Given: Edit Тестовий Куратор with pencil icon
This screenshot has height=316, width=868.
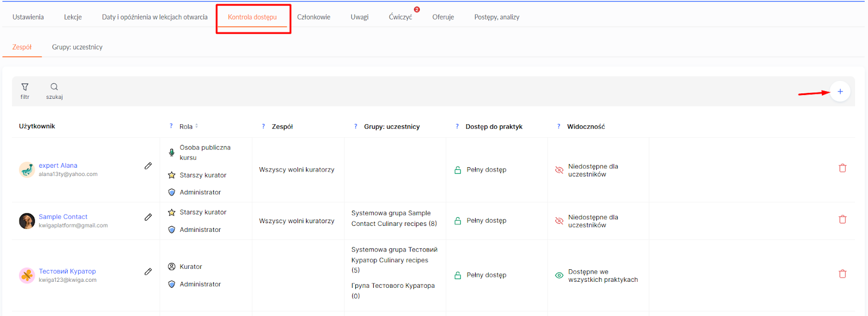Looking at the screenshot, I should (x=148, y=271).
